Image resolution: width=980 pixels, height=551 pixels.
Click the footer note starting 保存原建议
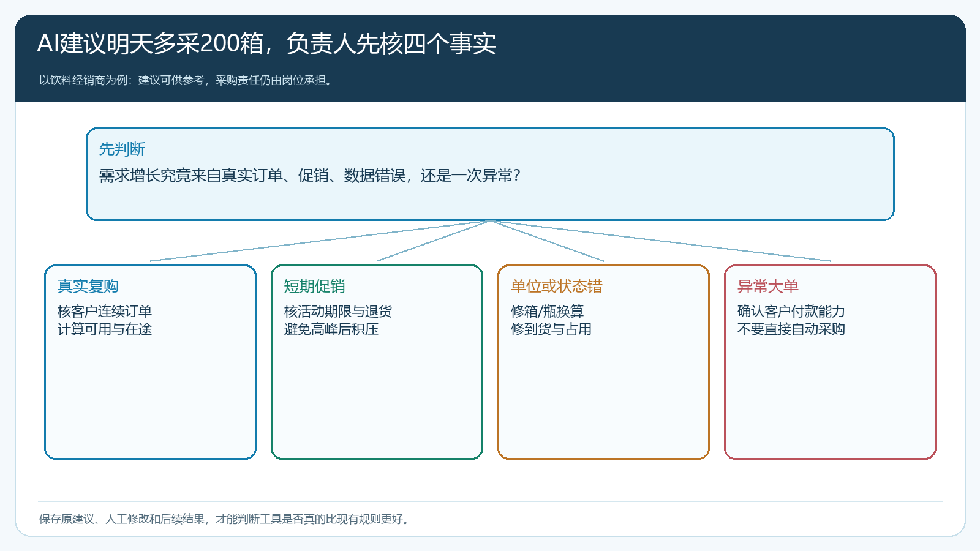225,519
